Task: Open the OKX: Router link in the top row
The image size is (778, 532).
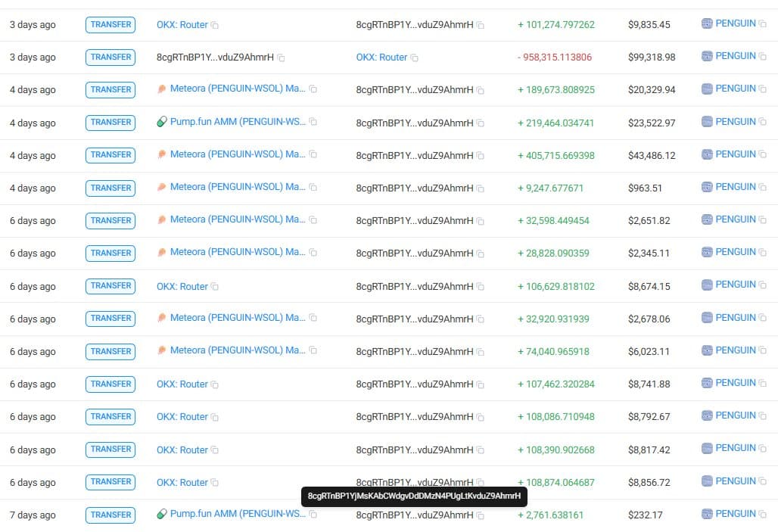Action: tap(184, 24)
